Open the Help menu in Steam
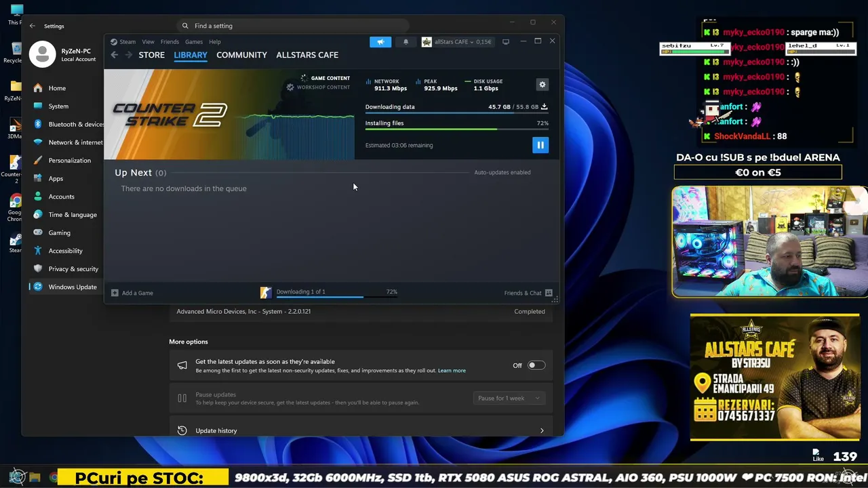The image size is (868, 488). click(x=215, y=42)
